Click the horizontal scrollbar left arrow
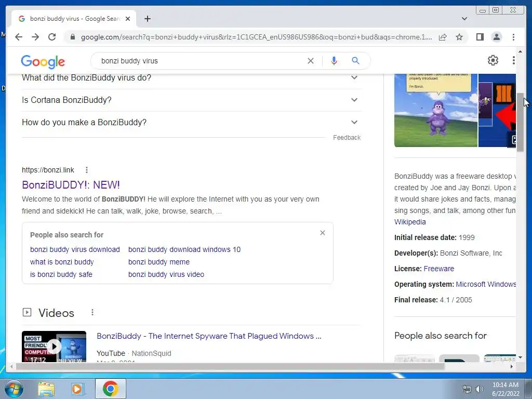Viewport: 532px width, 399px height. coord(12,366)
